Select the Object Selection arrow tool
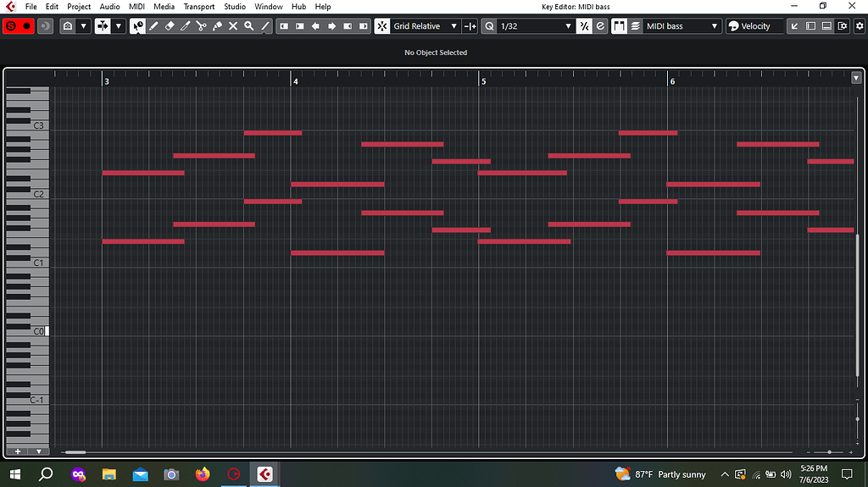Viewport: 868px width, 487px height. click(137, 26)
